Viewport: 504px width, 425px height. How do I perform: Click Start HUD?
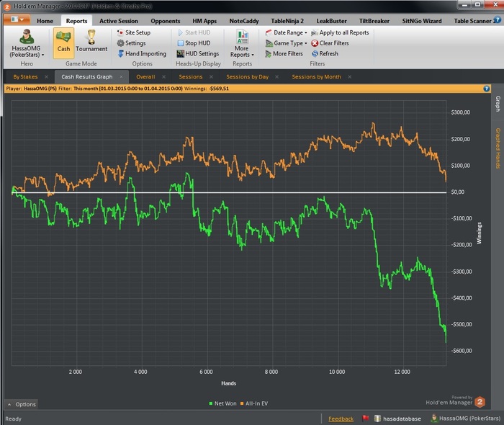pos(194,32)
